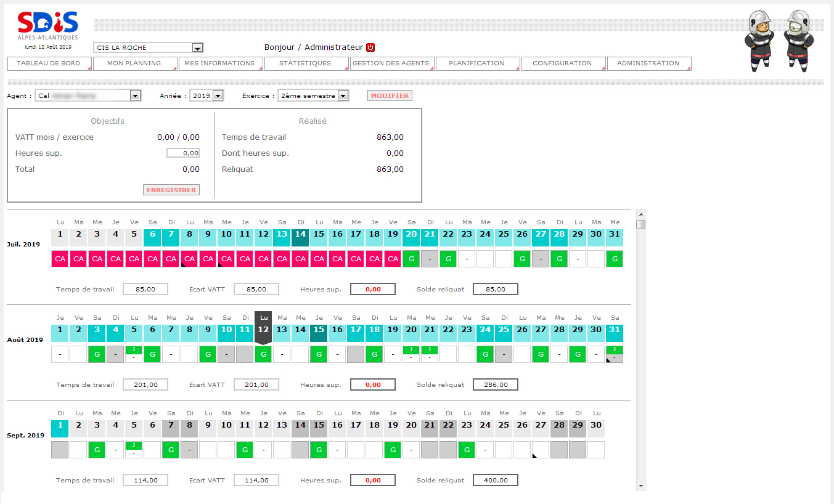Click August Temps de travail field 201,00
The width and height of the screenshot is (834, 504).
tap(145, 384)
